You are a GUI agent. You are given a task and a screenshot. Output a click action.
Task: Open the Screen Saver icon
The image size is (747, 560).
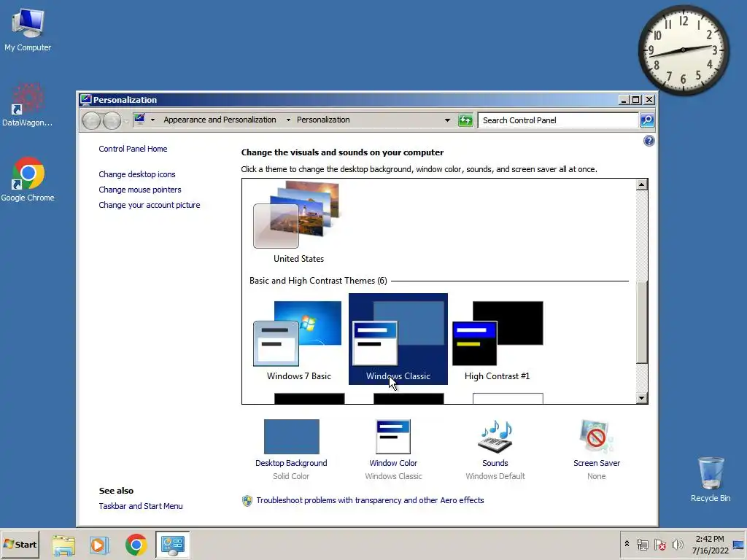point(597,437)
